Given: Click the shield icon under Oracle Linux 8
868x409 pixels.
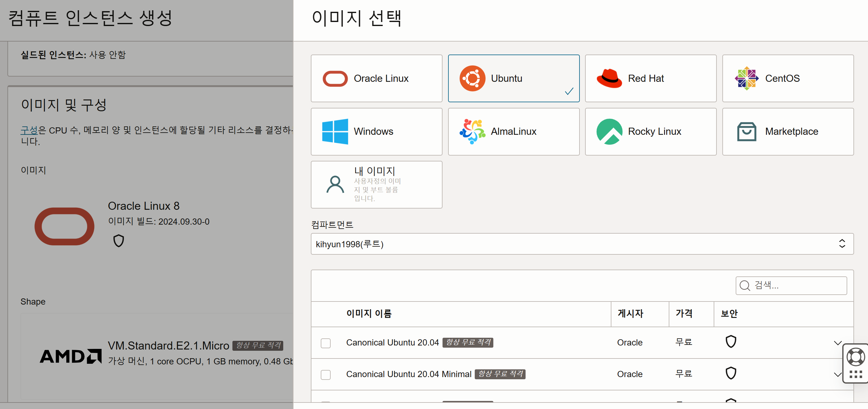Looking at the screenshot, I should tap(118, 241).
